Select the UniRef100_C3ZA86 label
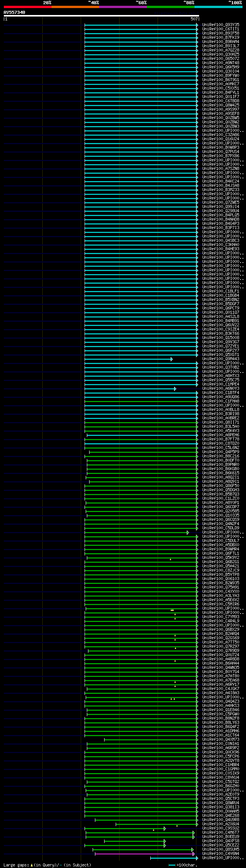246x868 pixels. [x=221, y=135]
